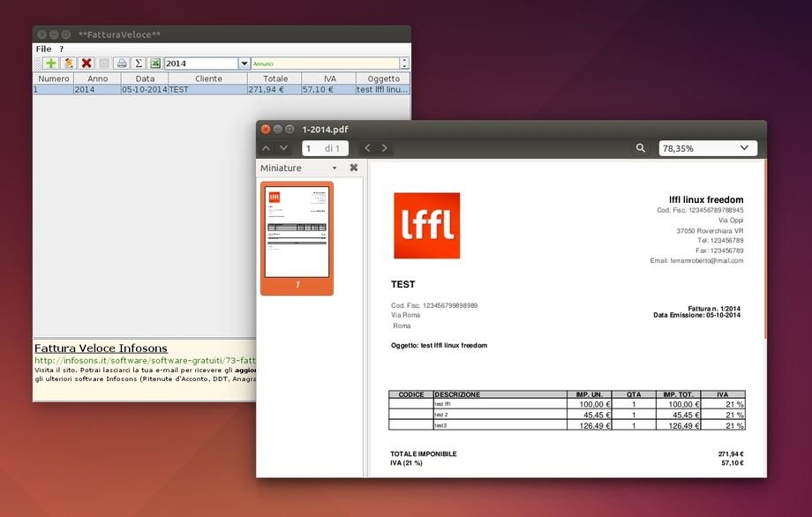Open the Miniature sidebar mode dropdown
812x517 pixels.
[335, 168]
